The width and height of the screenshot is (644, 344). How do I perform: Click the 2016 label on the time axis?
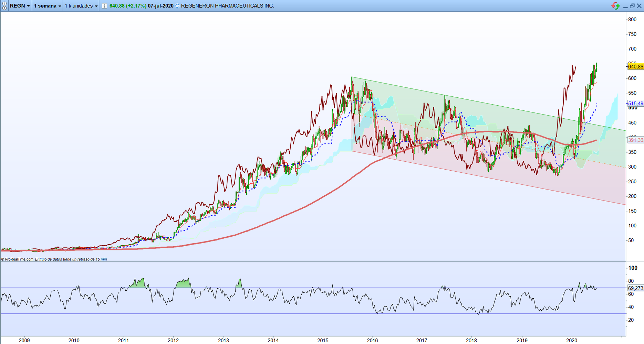coord(373,341)
